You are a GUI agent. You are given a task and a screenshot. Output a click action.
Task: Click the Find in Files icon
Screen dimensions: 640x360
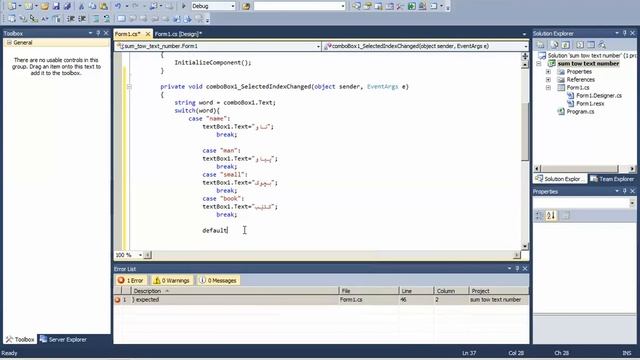(x=246, y=6)
